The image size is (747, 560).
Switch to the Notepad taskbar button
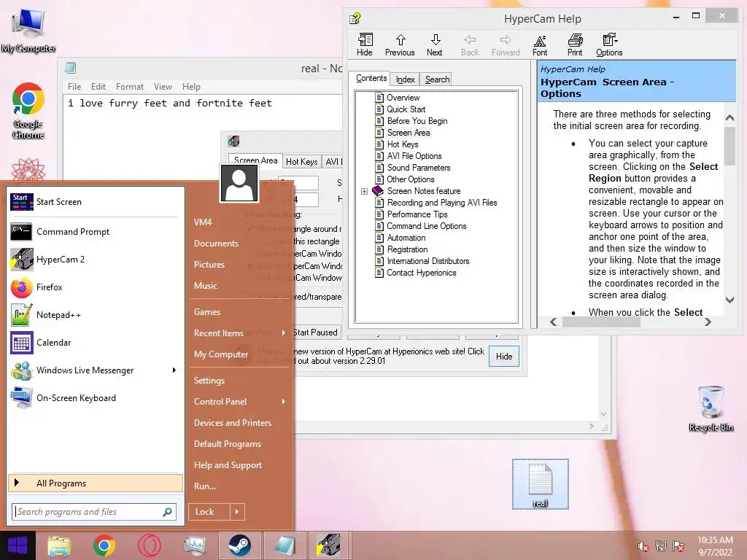coord(285,545)
